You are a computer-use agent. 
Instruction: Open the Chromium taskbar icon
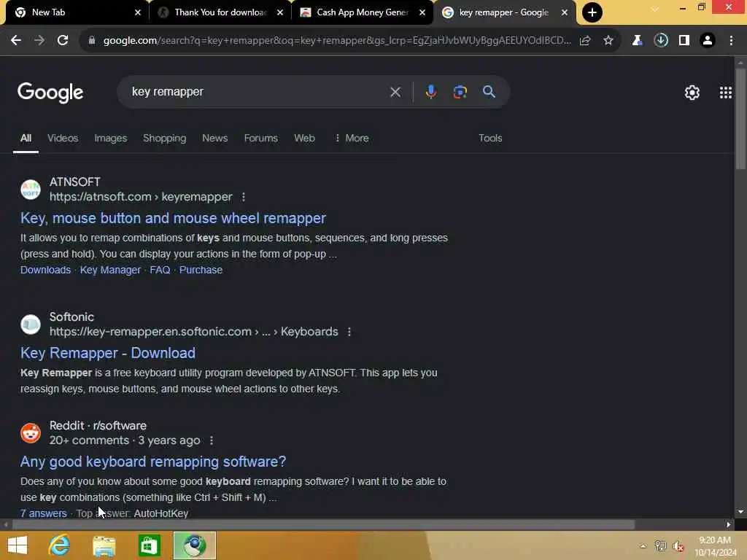194,545
